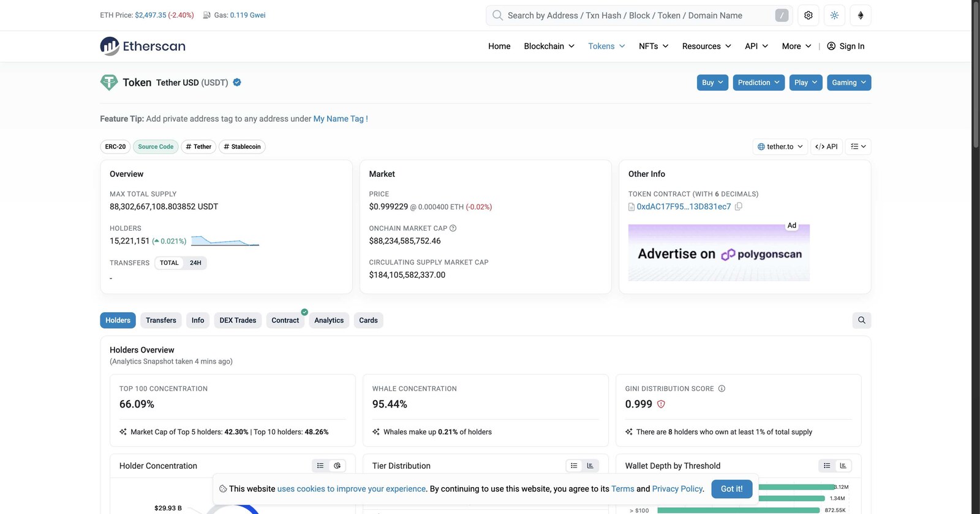The image size is (980, 514).
Task: Click the green check badge on Contract tab
Action: click(x=304, y=312)
